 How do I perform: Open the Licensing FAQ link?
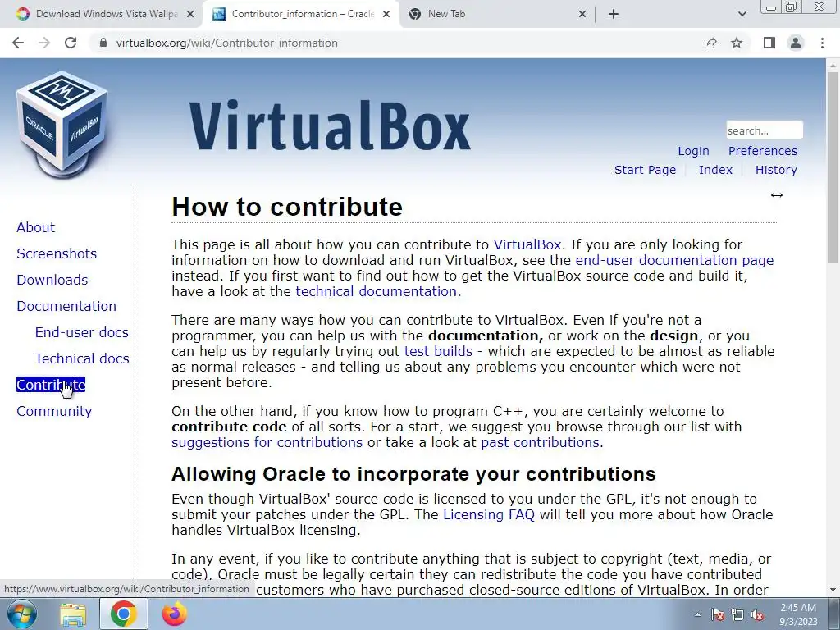[x=489, y=515]
